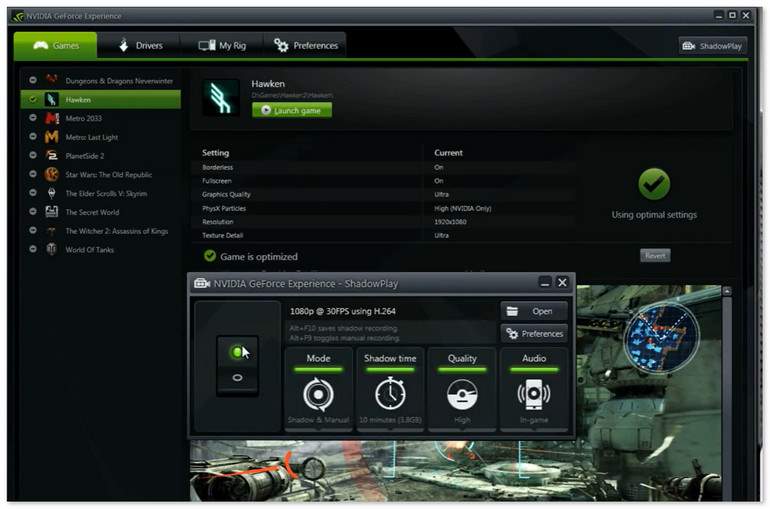Open the Shadow time selector
770x509 pixels.
(390, 390)
